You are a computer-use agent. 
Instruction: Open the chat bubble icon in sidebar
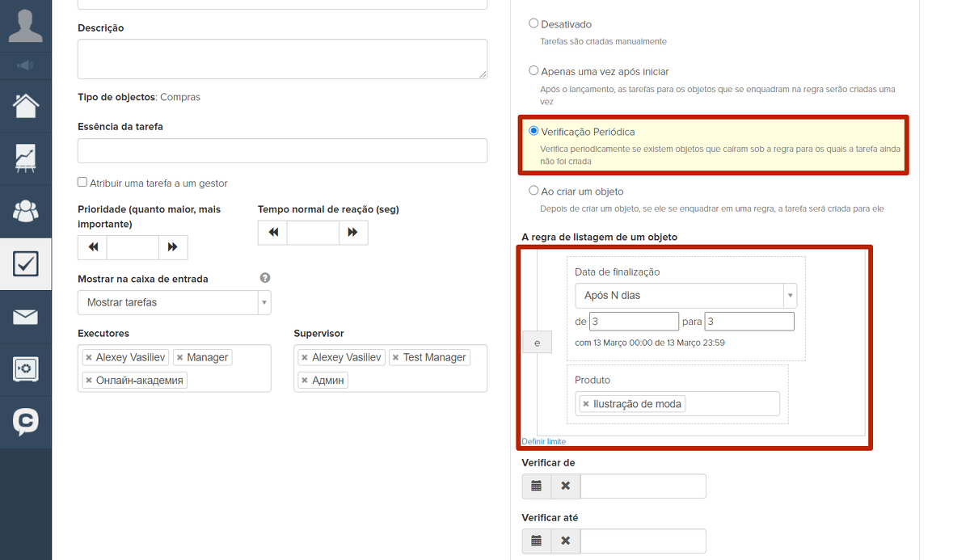coord(26,422)
